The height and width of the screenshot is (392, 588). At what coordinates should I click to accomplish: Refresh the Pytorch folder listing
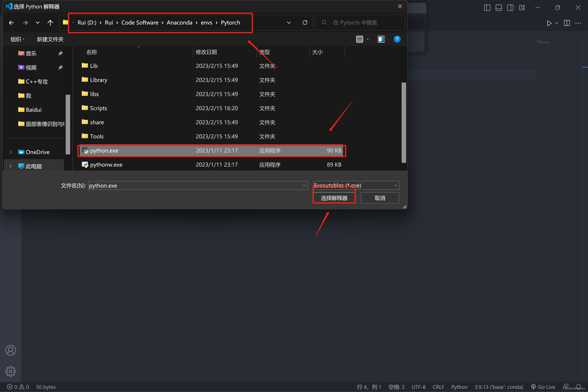click(x=305, y=23)
